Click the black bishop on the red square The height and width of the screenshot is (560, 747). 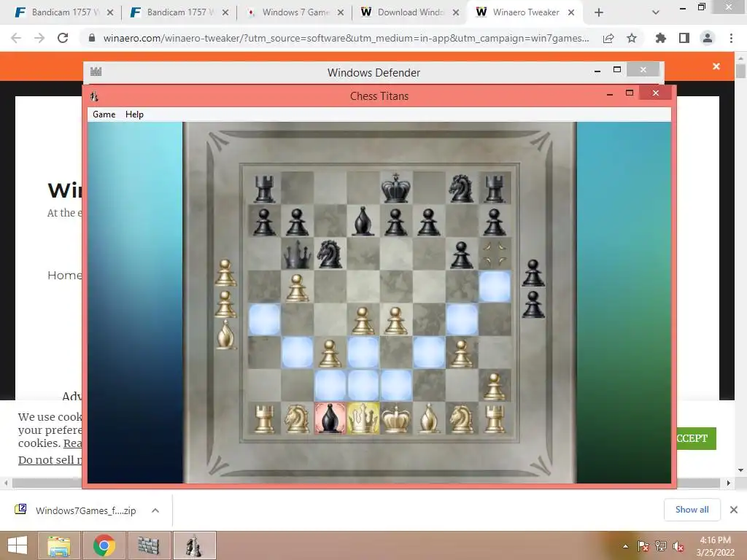tap(330, 419)
